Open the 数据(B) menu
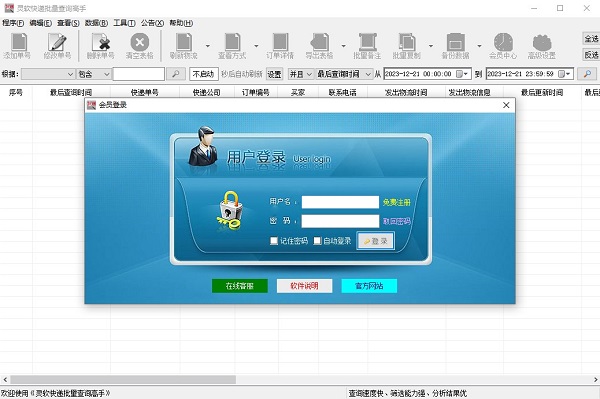This screenshot has height=399, width=600. (x=96, y=23)
